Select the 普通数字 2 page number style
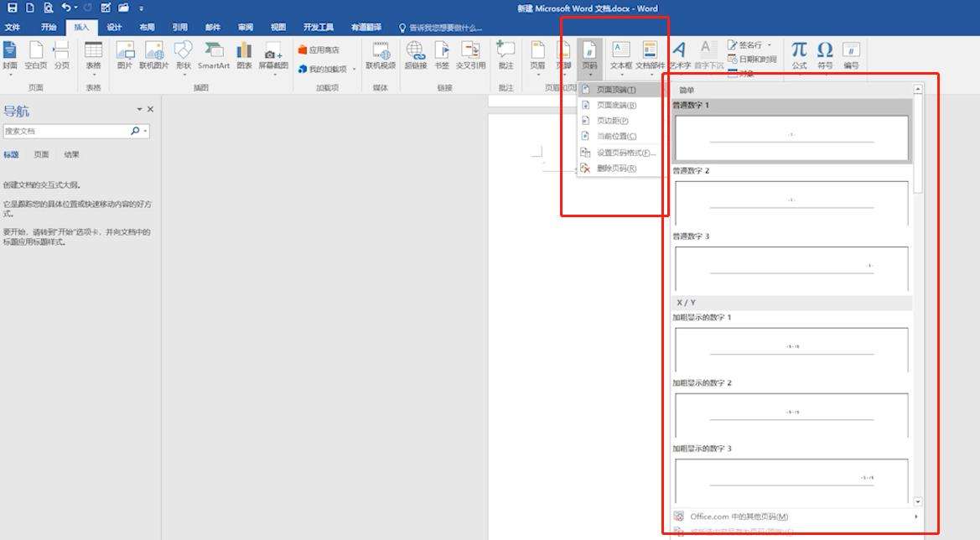 792,197
